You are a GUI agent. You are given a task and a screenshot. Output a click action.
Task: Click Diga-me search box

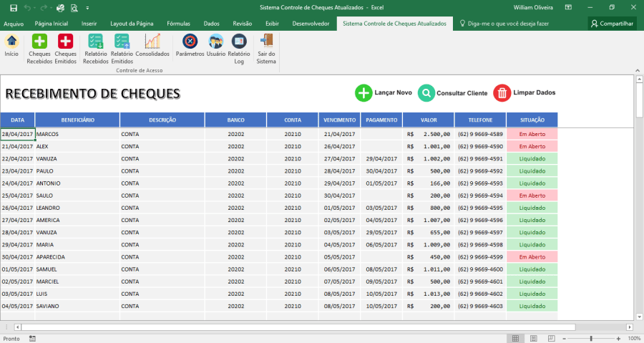504,24
